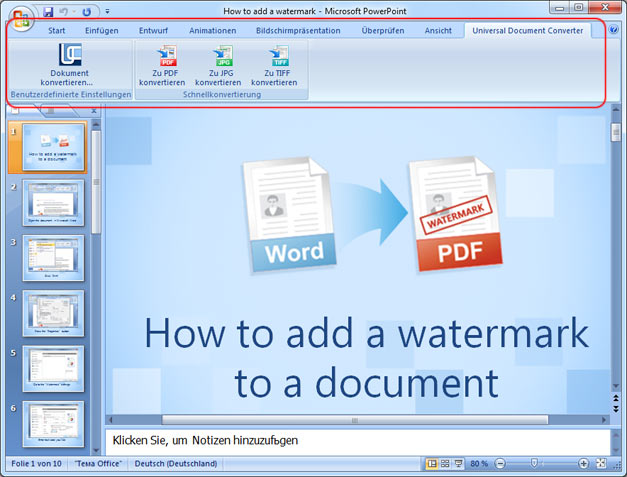The width and height of the screenshot is (627, 477).
Task: Go to the Bildschirmpräsentation tab
Action: click(298, 30)
